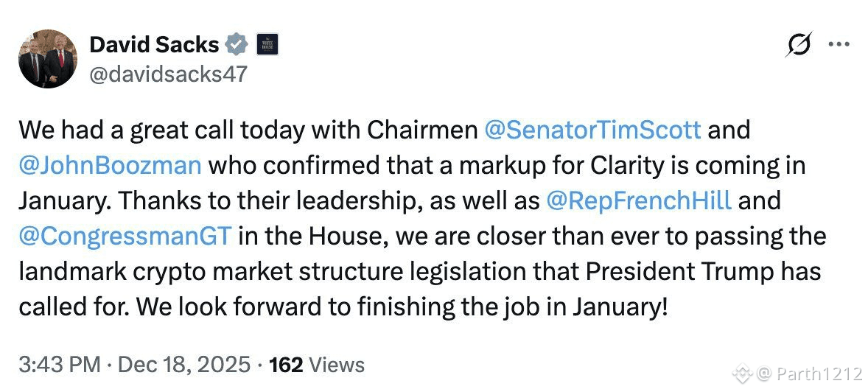Open the three-dot more options menu
Screen dimensions: 868x392
(839, 44)
